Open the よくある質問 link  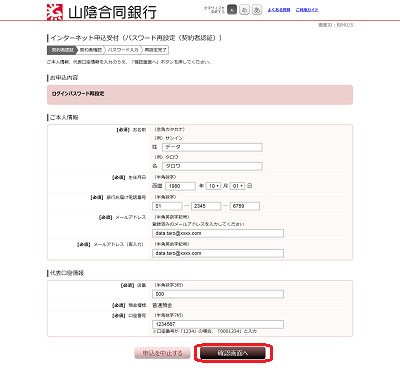pyautogui.click(x=279, y=10)
